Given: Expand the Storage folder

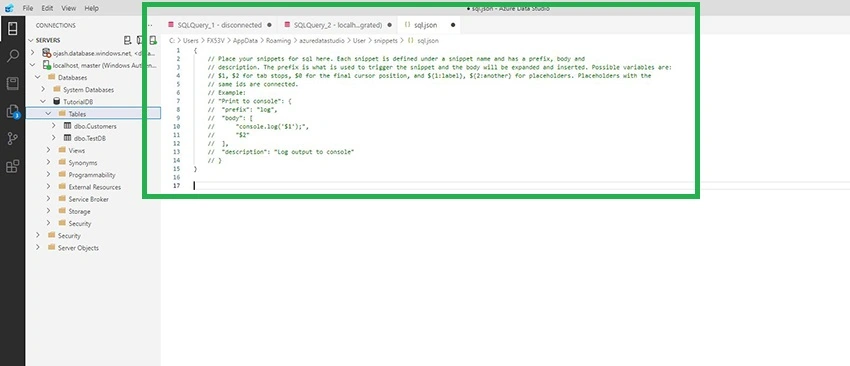Looking at the screenshot, I should pyautogui.click(x=48, y=211).
